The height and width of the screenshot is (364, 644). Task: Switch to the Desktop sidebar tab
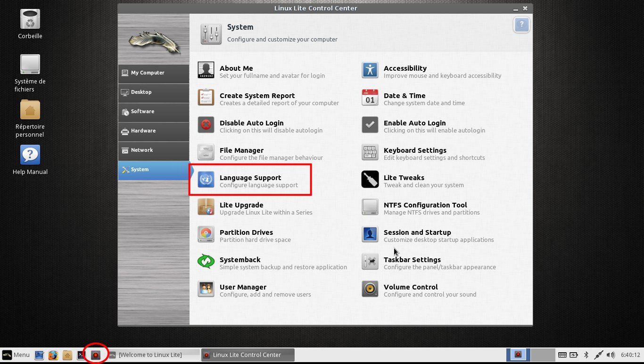153,92
